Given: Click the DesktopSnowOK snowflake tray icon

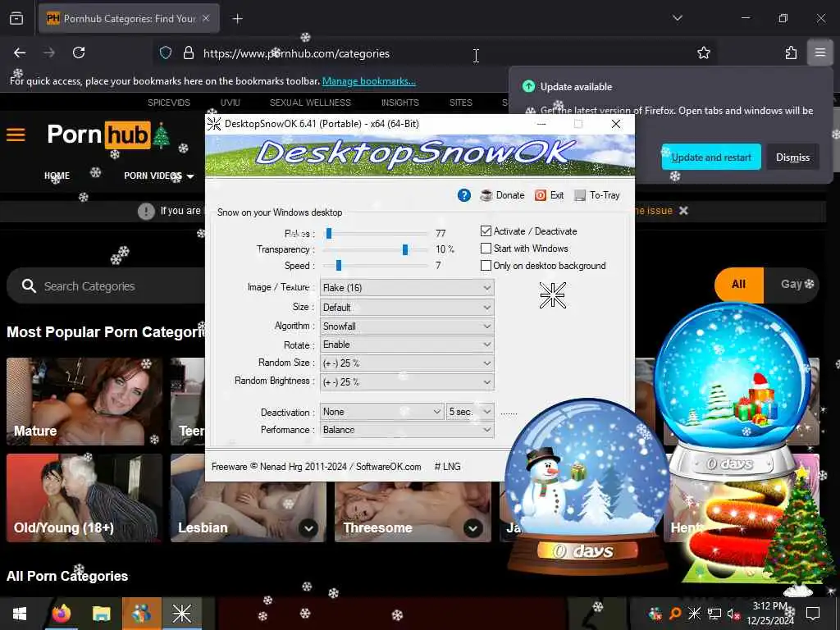Looking at the screenshot, I should point(694,614).
